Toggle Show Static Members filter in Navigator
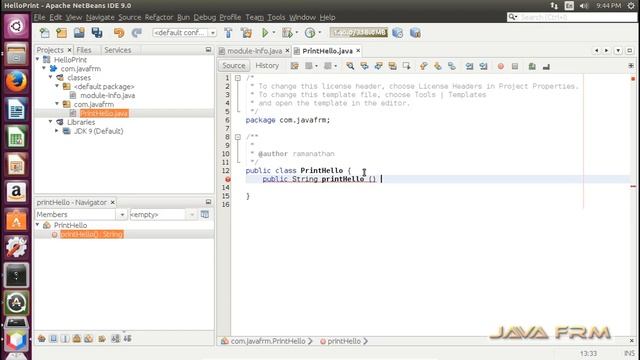The height and width of the screenshot is (360, 640). tap(65, 338)
